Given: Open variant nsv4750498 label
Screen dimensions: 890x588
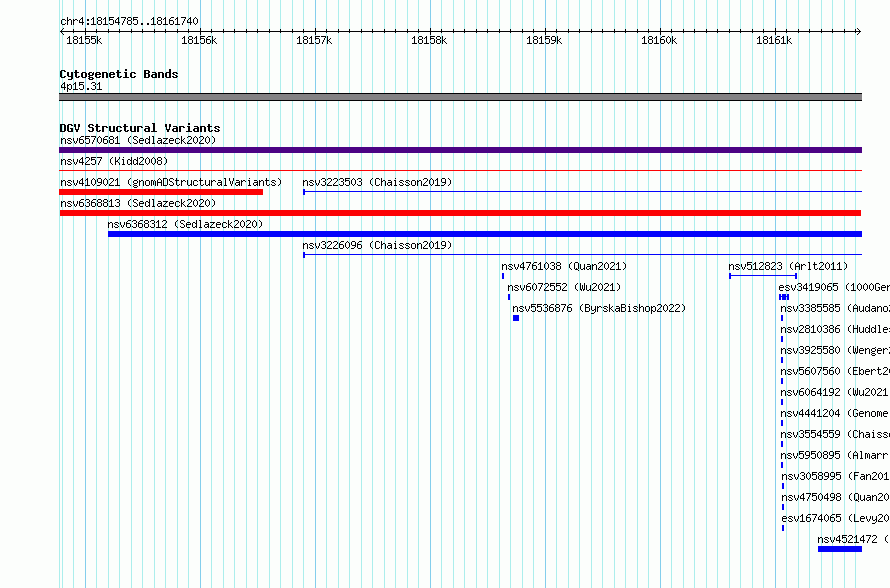Looking at the screenshot, I should 836,497.
